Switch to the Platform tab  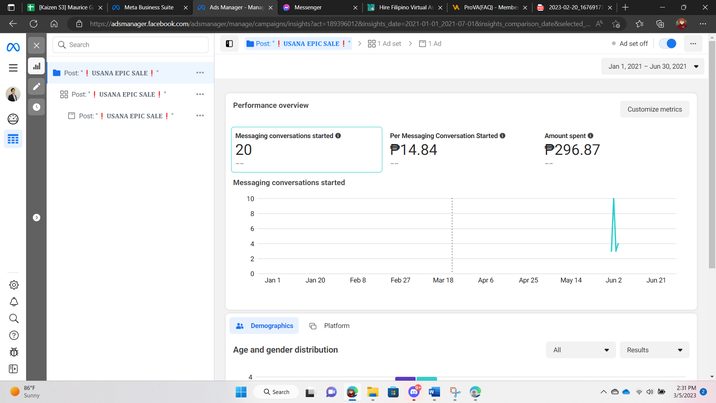point(329,326)
